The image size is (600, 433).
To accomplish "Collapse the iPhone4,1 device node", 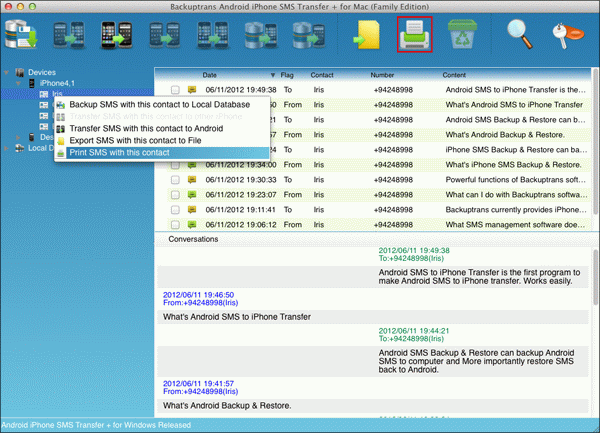I will [x=18, y=83].
